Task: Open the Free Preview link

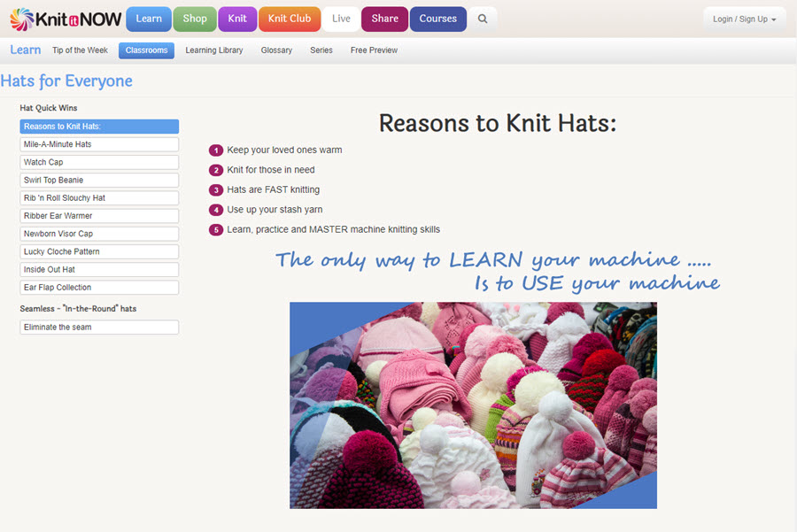Action: pyautogui.click(x=374, y=50)
